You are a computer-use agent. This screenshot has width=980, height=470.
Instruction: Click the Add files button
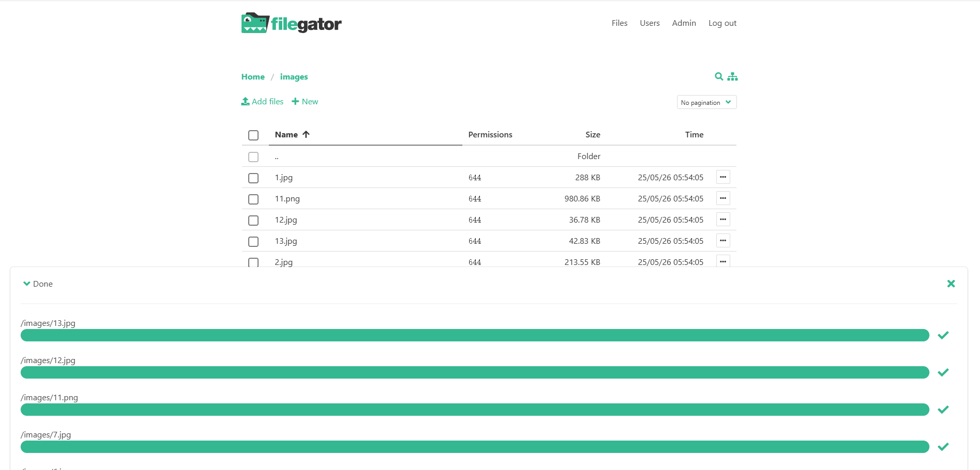tap(262, 102)
